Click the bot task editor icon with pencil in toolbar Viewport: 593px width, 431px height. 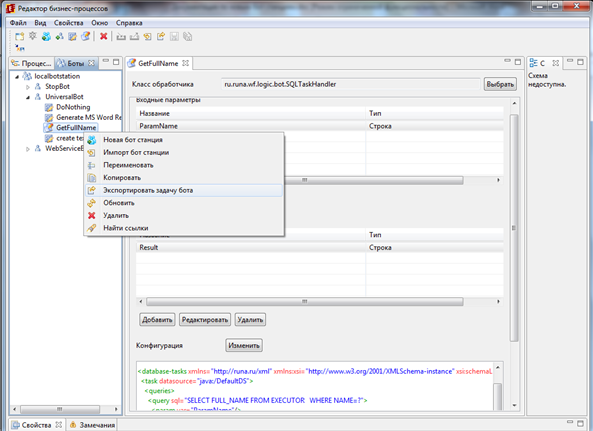(86, 36)
